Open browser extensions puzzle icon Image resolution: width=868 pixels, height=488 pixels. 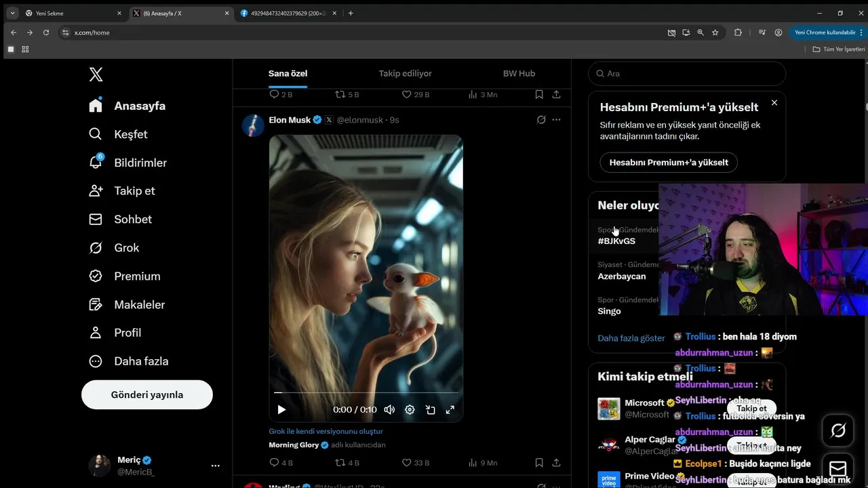click(x=738, y=32)
